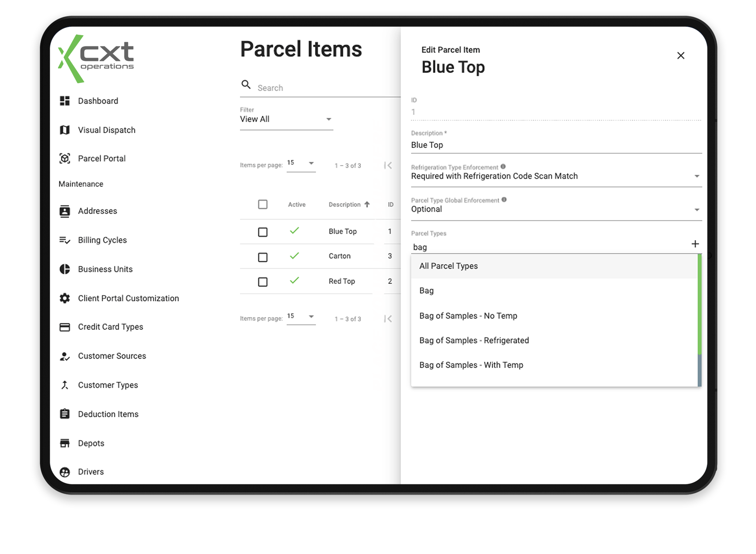Open top Items per page dropdown
Viewport: 756px width, 554px height.
pos(301,163)
